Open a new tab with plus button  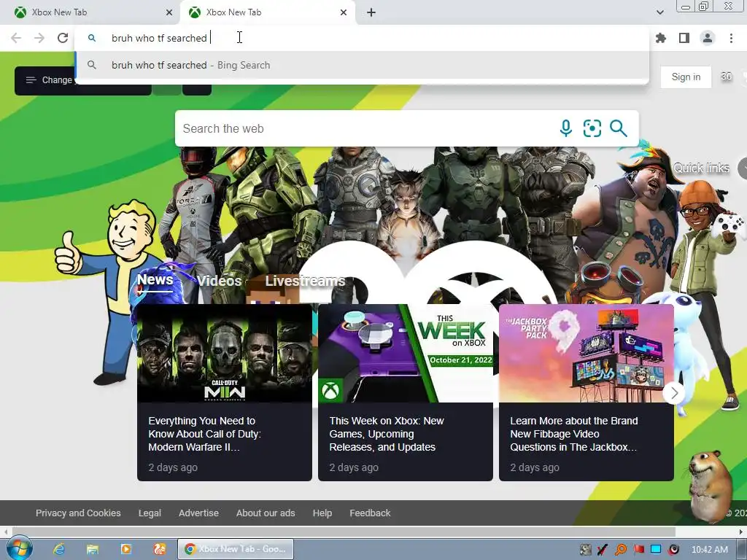371,12
